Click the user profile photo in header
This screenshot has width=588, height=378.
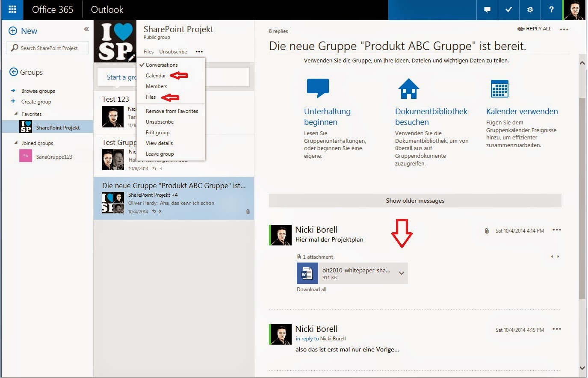[574, 10]
